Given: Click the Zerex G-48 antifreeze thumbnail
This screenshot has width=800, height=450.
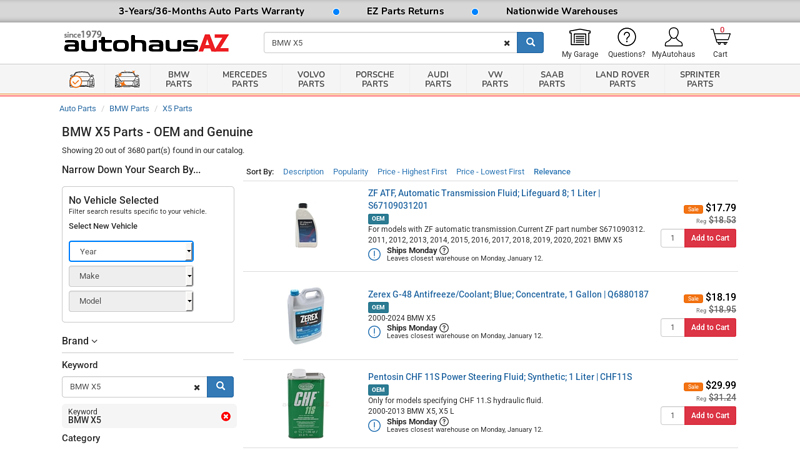Looking at the screenshot, I should 306,314.
